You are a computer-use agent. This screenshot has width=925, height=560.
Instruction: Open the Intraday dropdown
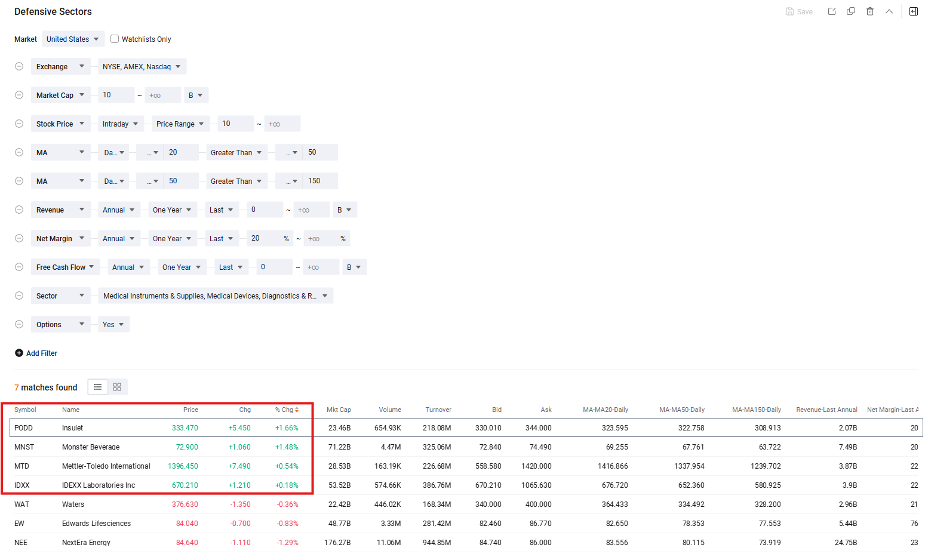(121, 124)
